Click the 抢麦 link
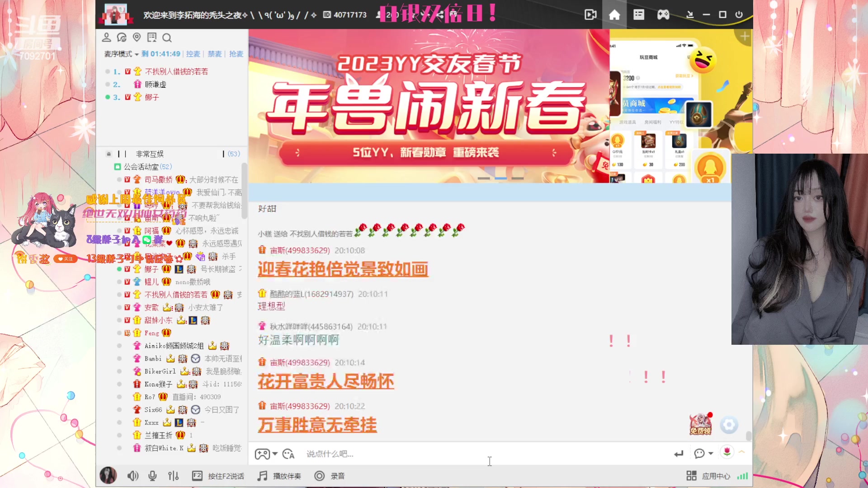868x488 pixels. [236, 54]
